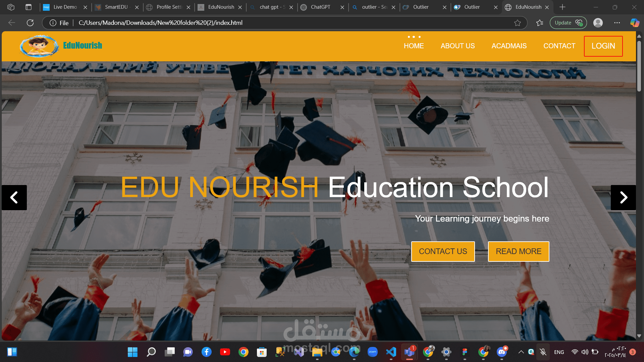This screenshot has width=644, height=362.
Task: Go to the previous slide arrow
Action: click(x=14, y=197)
